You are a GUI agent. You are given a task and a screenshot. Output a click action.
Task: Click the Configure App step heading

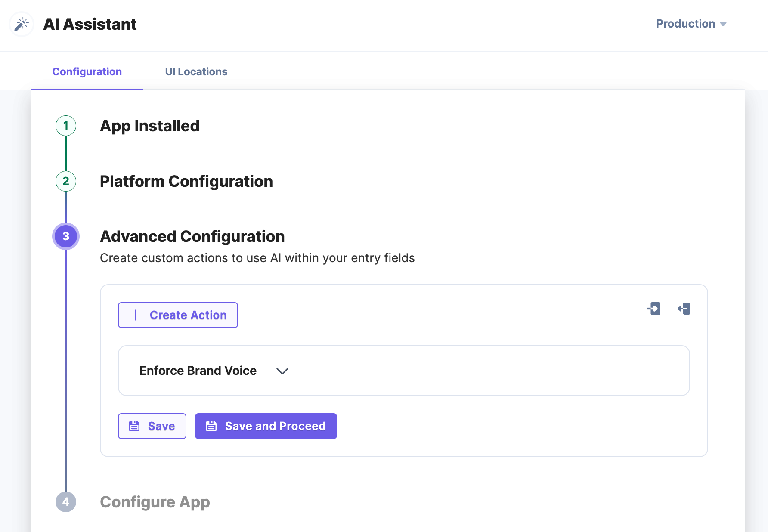tap(155, 502)
